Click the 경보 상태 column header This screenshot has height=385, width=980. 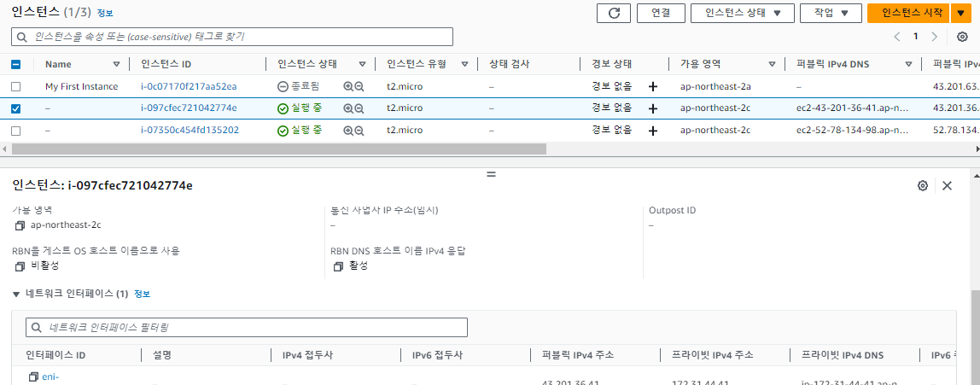click(x=612, y=64)
